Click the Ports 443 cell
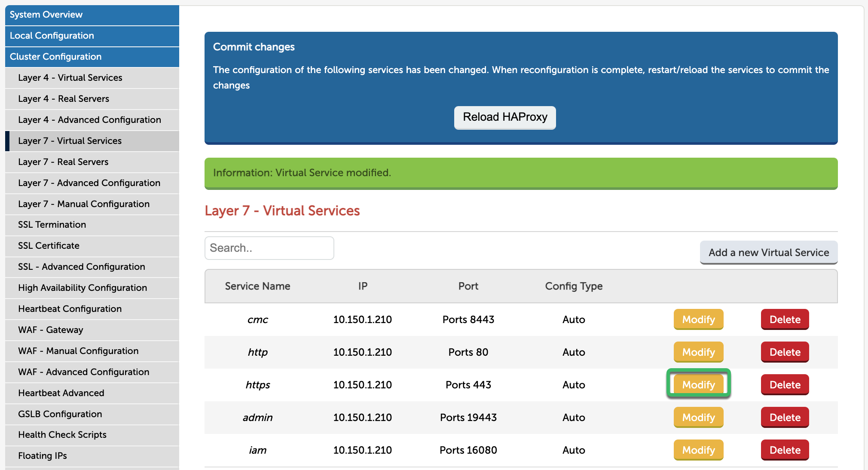This screenshot has width=868, height=470. tap(468, 385)
